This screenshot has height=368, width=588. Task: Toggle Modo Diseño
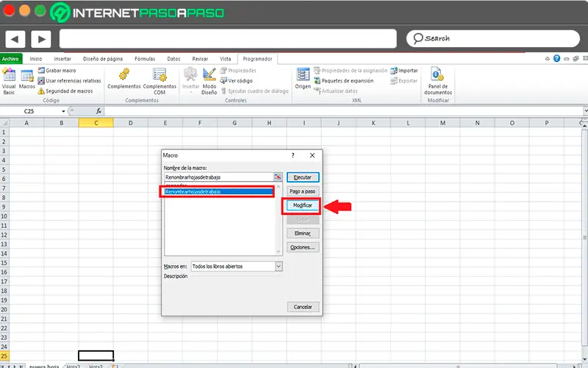click(x=209, y=81)
